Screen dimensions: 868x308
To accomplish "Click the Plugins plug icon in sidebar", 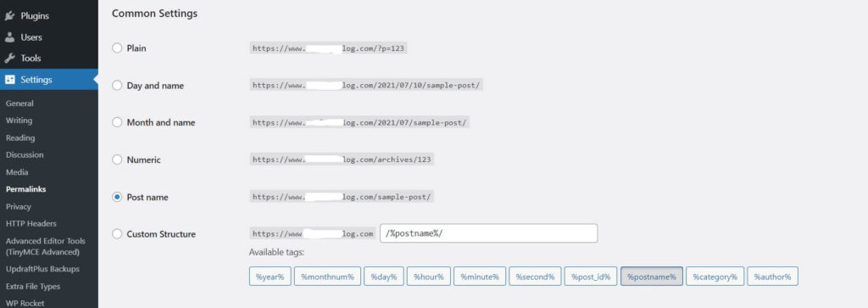I will click(9, 16).
